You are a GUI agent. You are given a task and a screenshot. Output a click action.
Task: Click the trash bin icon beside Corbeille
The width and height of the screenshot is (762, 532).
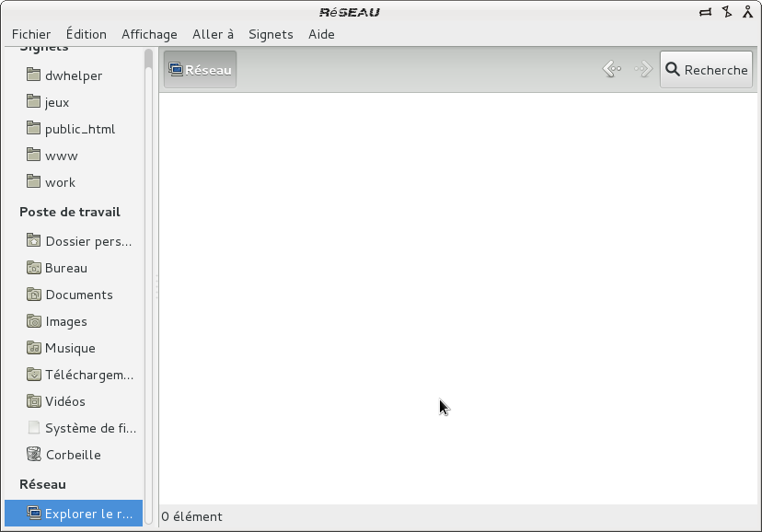pos(33,454)
